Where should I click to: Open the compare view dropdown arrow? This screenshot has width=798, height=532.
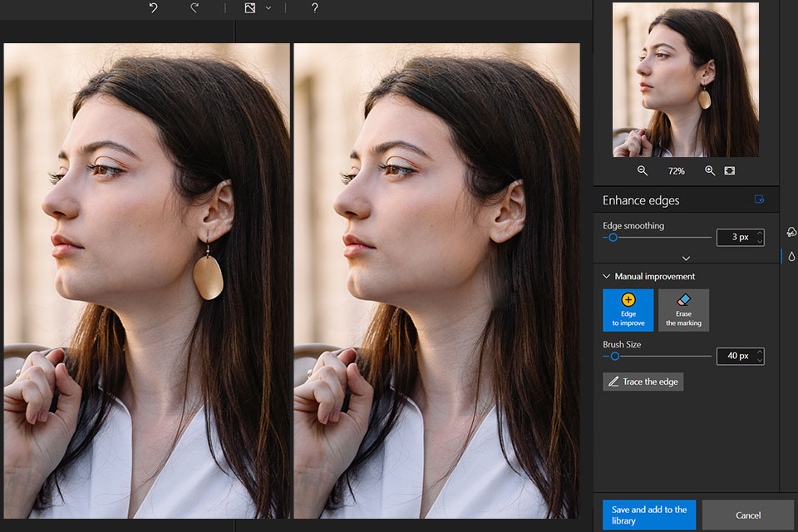(268, 7)
